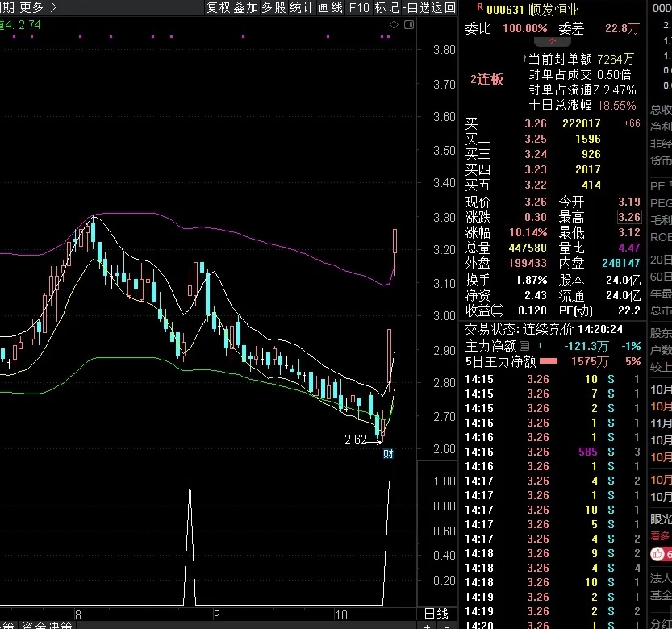
Task: Switch to the 资金决策 tab
Action: [x=47, y=625]
